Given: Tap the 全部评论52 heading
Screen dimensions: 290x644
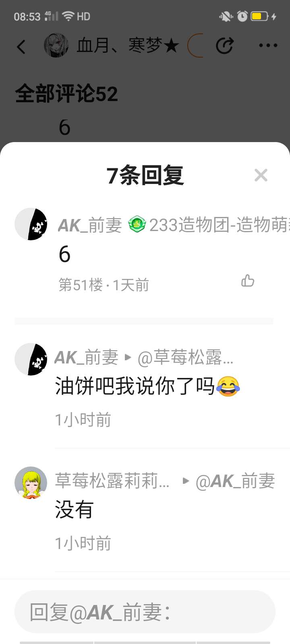Looking at the screenshot, I should point(66,94).
